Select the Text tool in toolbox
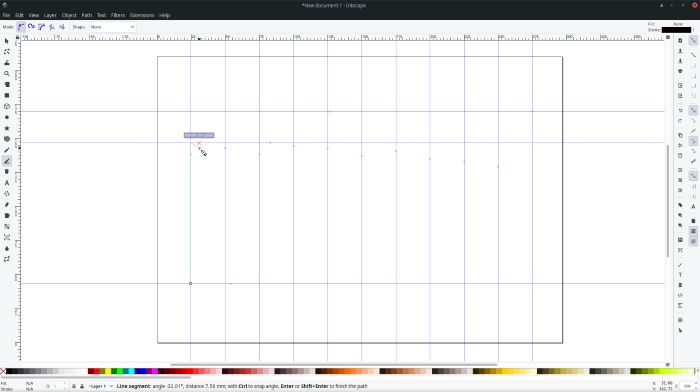The height and width of the screenshot is (392, 700). click(7, 183)
